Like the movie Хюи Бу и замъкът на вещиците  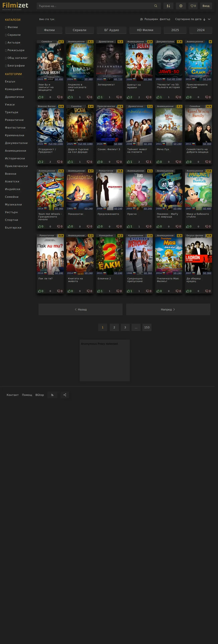39,97
